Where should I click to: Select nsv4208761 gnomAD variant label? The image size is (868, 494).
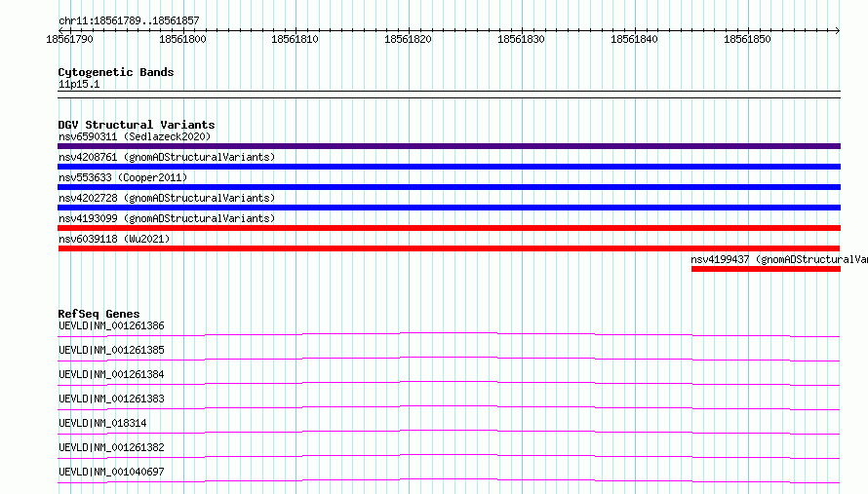point(167,157)
